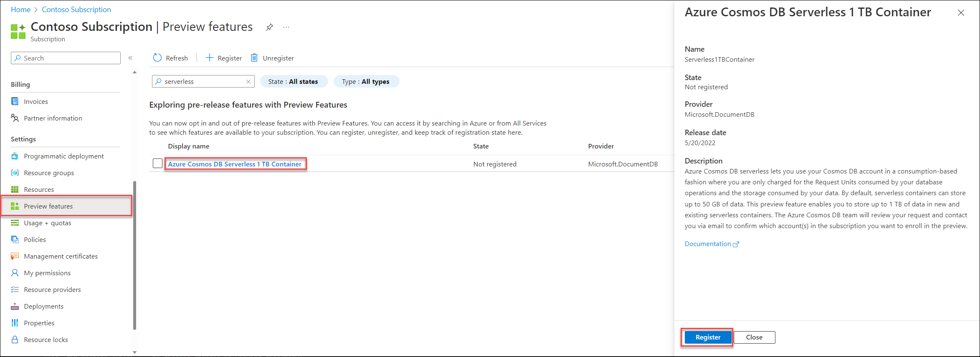This screenshot has height=357, width=980.
Task: Open the State: All states filter
Action: pos(294,82)
